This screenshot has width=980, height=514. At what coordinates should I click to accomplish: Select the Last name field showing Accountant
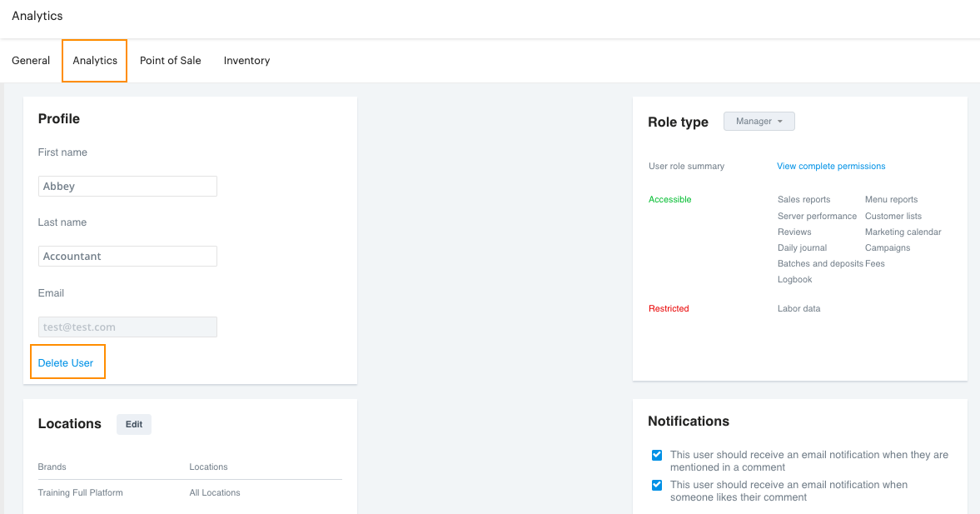pyautogui.click(x=127, y=256)
